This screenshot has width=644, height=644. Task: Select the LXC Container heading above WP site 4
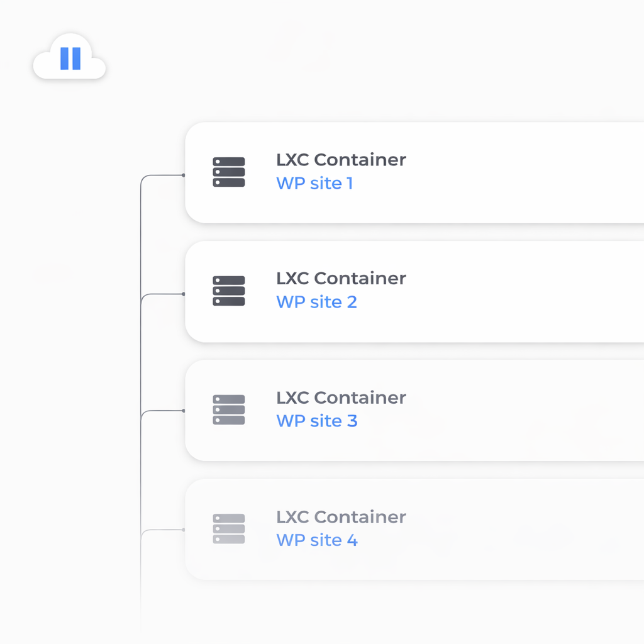[x=341, y=517]
